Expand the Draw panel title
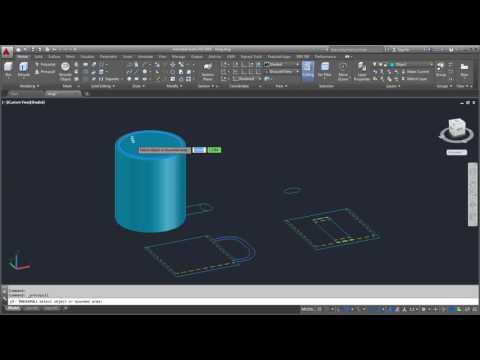 tap(138, 86)
